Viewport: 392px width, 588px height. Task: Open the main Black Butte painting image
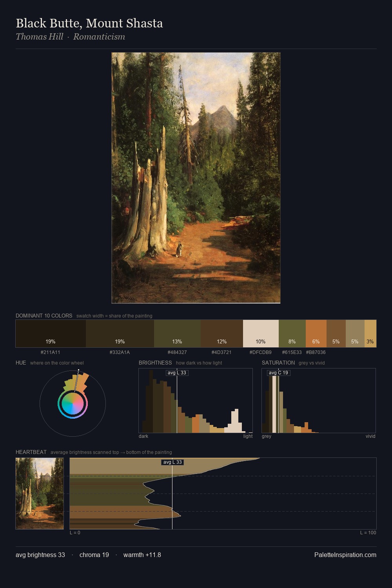(x=196, y=178)
